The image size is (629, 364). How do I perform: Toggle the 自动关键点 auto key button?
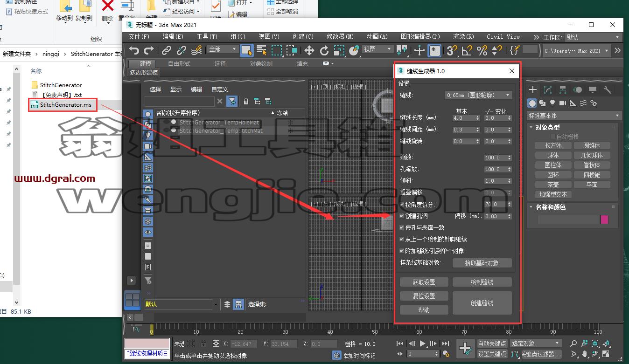492,343
